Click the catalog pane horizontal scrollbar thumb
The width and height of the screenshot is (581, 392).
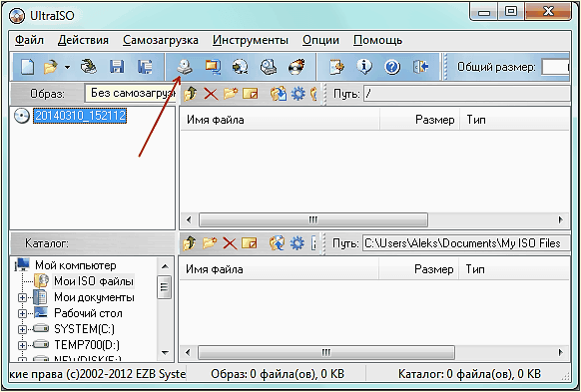[x=326, y=352]
